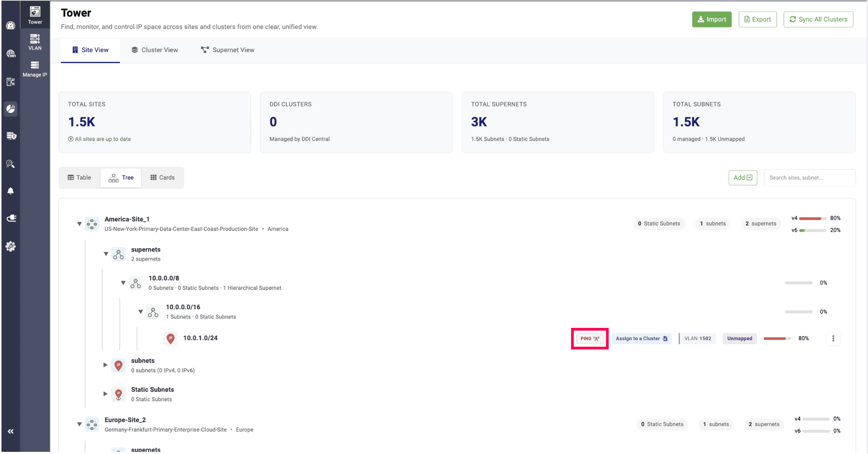Open the three-dot menu for subnet 10.0.1.0/24

click(x=833, y=339)
